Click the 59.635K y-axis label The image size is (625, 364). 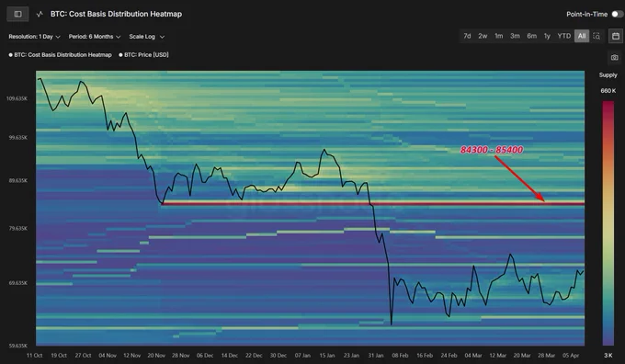point(18,346)
